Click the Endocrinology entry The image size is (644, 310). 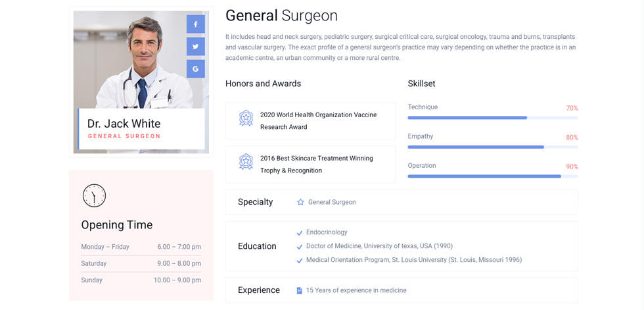tap(327, 232)
